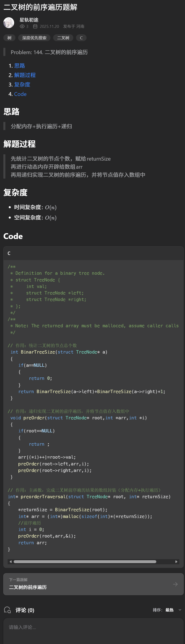Click the 空间复杂度 bullet line

point(35,217)
